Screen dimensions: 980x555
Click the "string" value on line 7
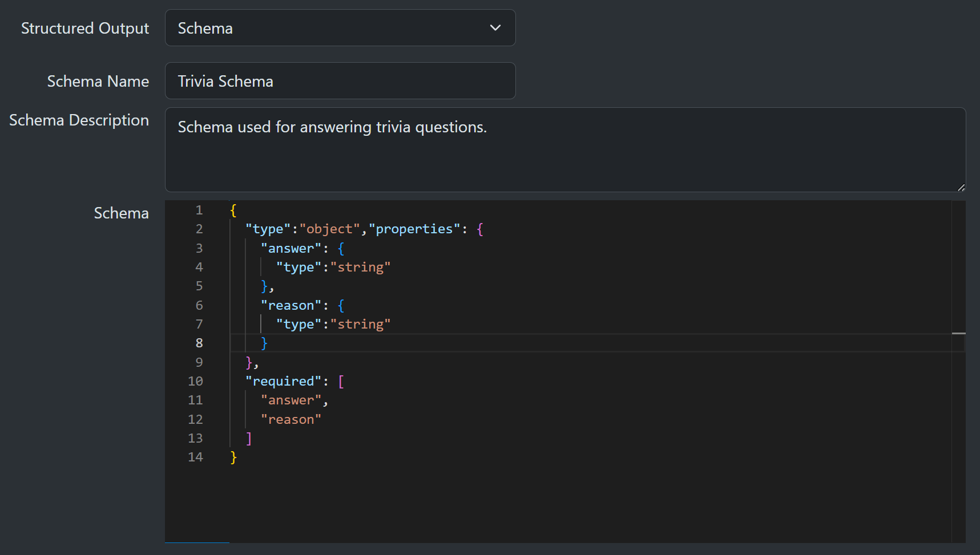click(x=360, y=325)
